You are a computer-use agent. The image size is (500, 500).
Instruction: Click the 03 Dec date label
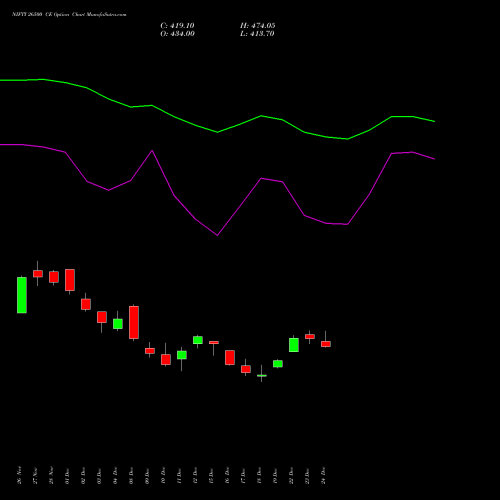[99, 475]
